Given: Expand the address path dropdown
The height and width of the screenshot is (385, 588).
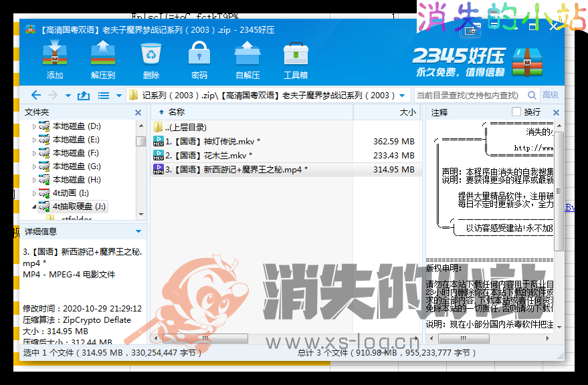Looking at the screenshot, I should [x=403, y=96].
